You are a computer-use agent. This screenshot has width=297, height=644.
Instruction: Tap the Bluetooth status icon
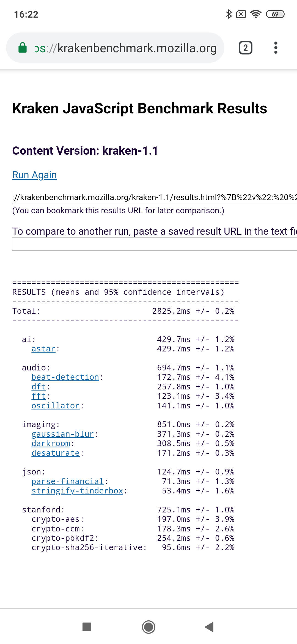229,14
